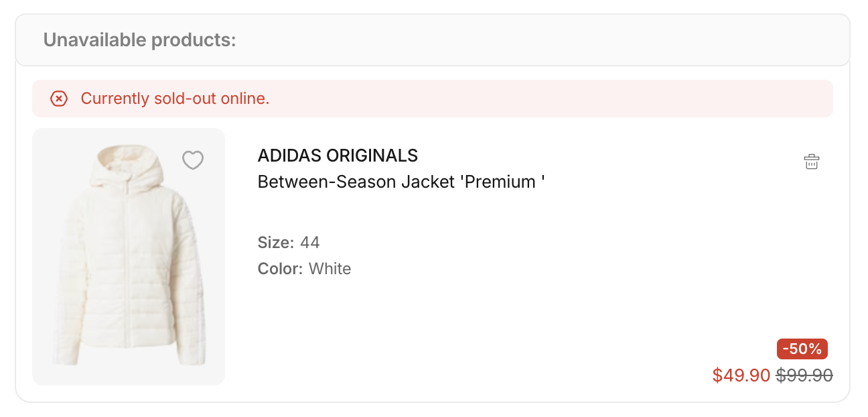Click the "Color:" label
The height and width of the screenshot is (417, 868).
click(280, 269)
